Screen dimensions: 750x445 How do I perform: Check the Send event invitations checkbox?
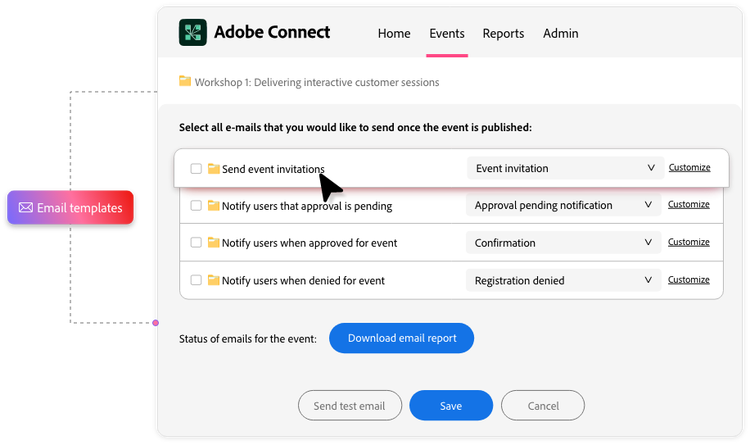196,169
